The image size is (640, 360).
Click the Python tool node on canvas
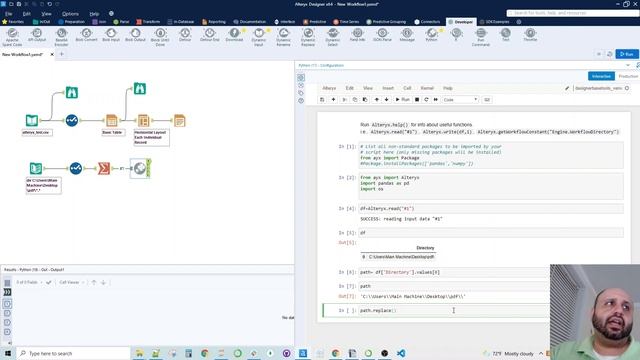[140, 168]
